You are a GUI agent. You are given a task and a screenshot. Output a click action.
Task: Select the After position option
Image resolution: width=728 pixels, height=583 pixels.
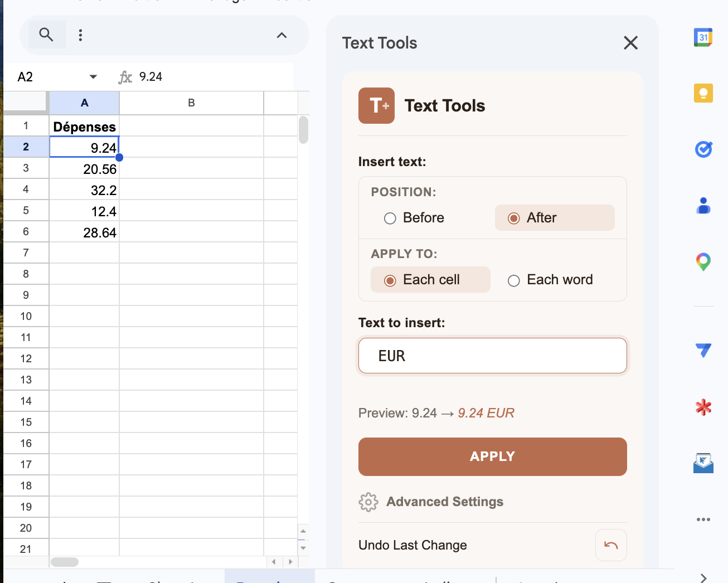coord(513,218)
